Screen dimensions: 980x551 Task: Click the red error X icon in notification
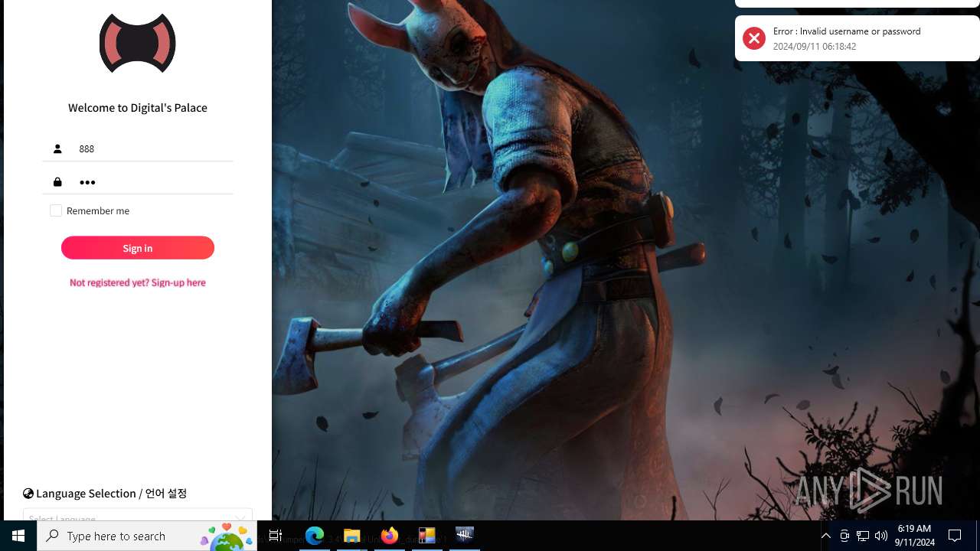pos(754,38)
